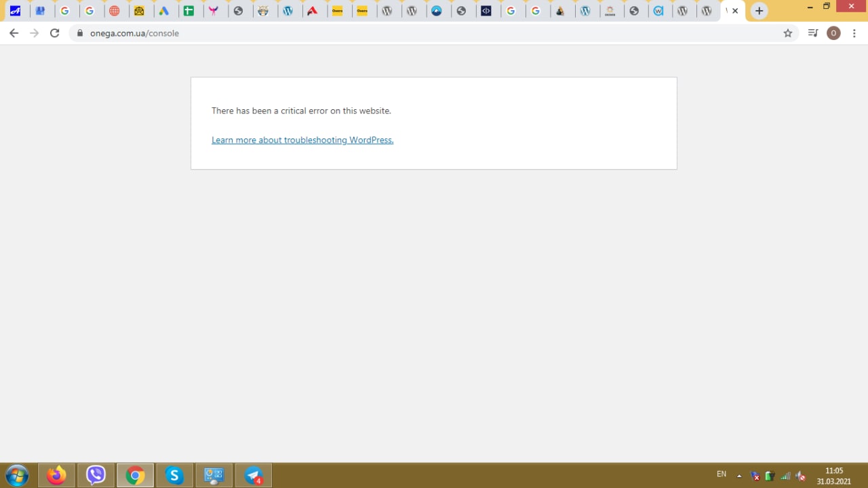
Task: Click the muted volume tray icon
Action: coord(801,476)
